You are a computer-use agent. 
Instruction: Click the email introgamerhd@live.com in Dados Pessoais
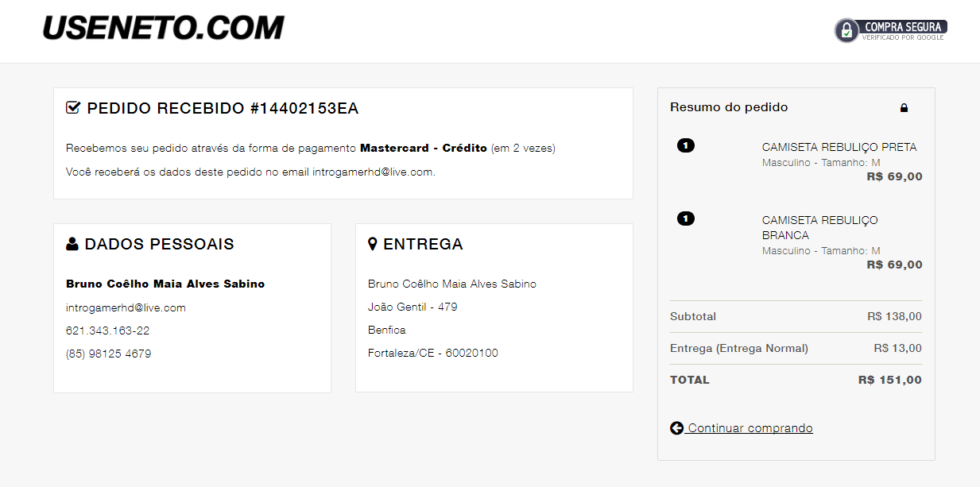(x=126, y=307)
